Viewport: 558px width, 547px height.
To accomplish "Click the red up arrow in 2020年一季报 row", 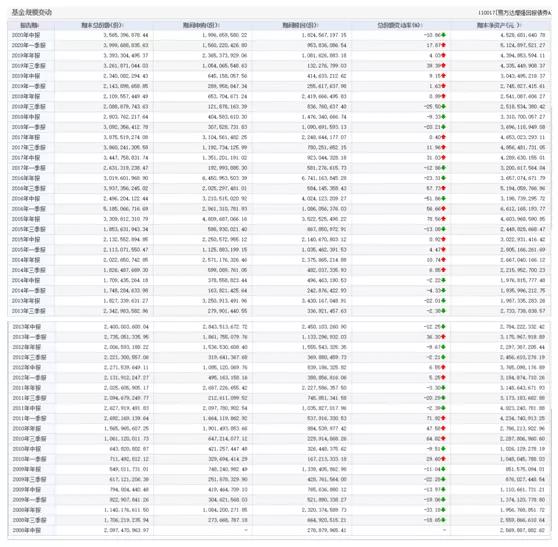I will [443, 45].
